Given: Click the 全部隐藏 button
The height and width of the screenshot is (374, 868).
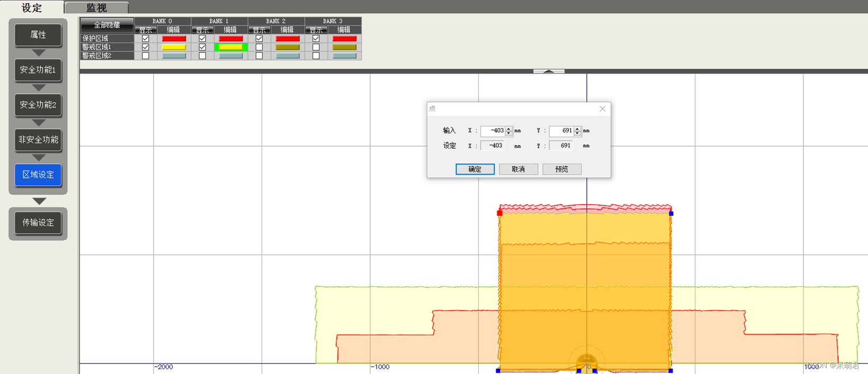Looking at the screenshot, I should tap(107, 25).
